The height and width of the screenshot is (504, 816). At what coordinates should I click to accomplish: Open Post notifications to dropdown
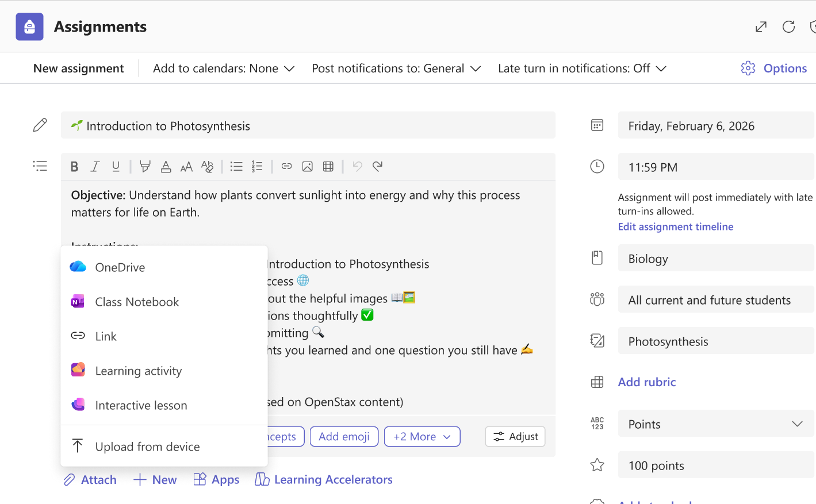coord(396,68)
